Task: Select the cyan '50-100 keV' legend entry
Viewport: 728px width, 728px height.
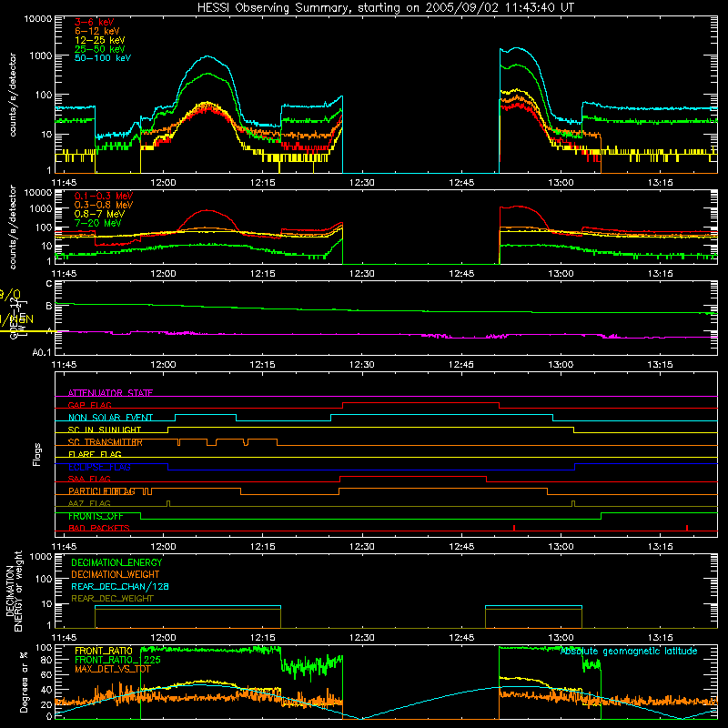Action: click(x=102, y=58)
